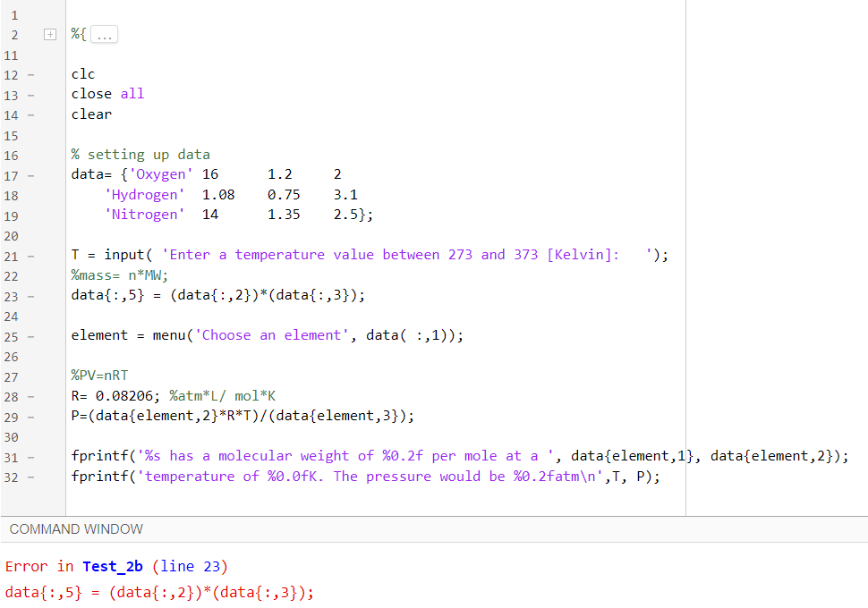Expand the collapsed code fold in the gutter
868x608 pixels.
(x=49, y=33)
